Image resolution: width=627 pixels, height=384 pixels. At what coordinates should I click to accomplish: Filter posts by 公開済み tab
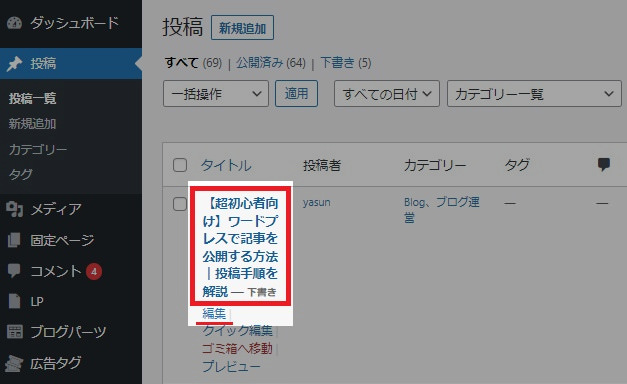(259, 63)
